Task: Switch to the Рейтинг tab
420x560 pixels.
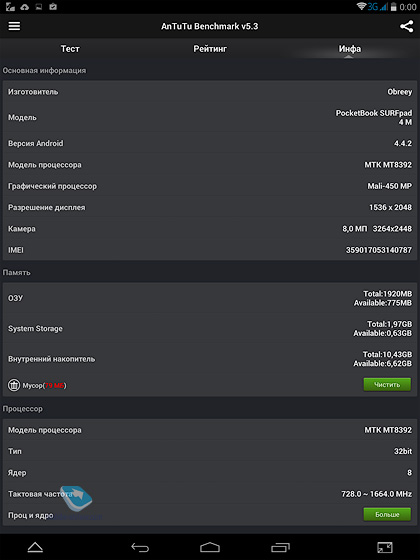Action: [x=210, y=49]
